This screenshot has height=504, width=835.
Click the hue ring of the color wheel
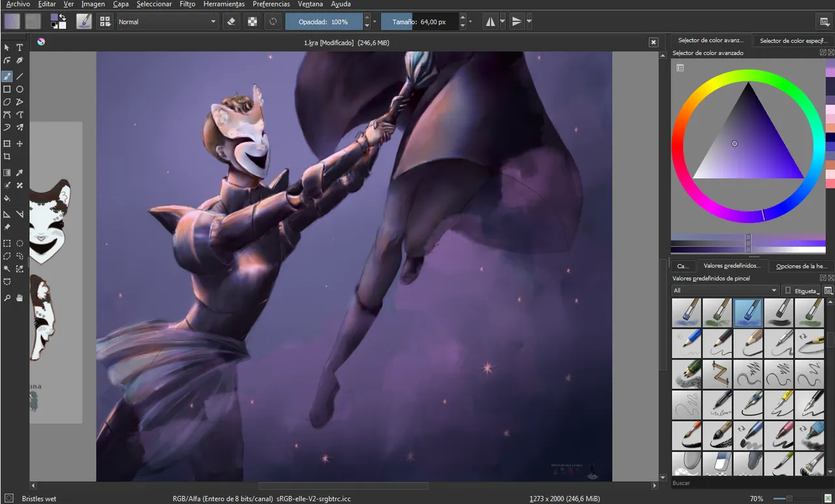tap(747, 74)
